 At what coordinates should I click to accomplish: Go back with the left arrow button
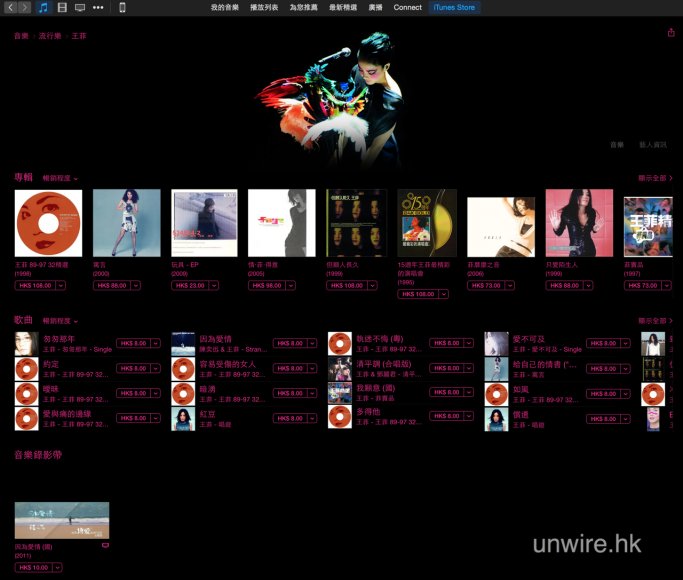(11, 7)
